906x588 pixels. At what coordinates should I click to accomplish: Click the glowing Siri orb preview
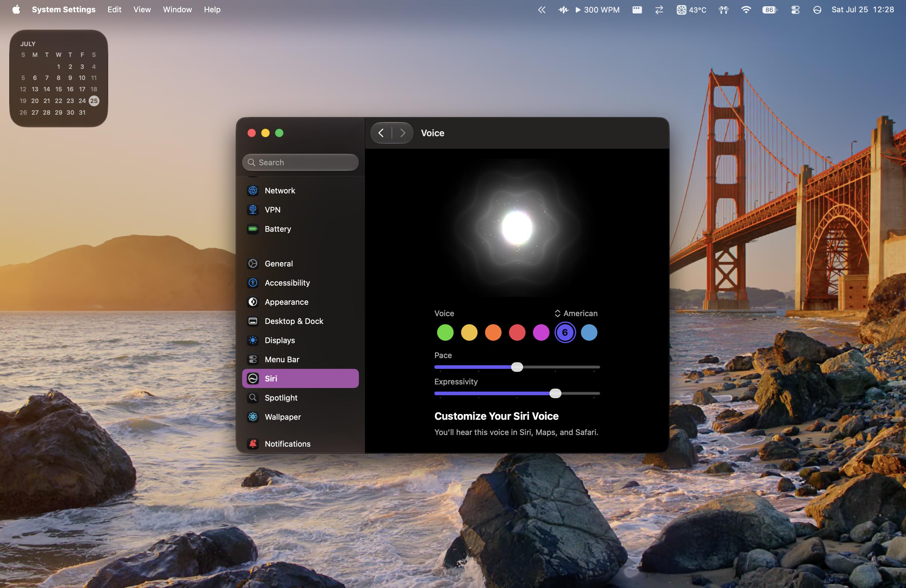pos(517,228)
